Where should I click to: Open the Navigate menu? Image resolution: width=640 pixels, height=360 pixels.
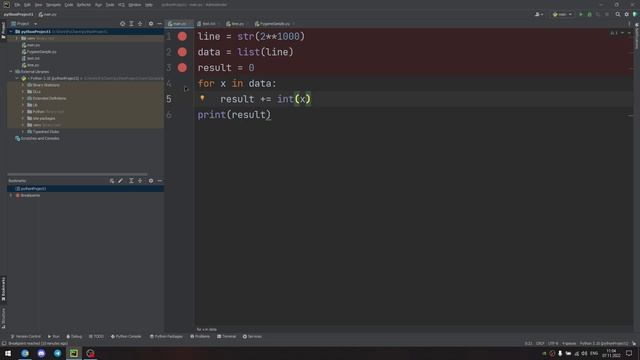(x=53, y=5)
